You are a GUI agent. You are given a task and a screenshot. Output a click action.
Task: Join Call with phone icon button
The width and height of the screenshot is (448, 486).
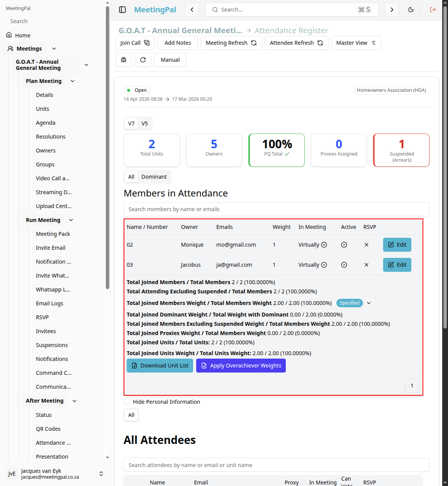tap(135, 43)
